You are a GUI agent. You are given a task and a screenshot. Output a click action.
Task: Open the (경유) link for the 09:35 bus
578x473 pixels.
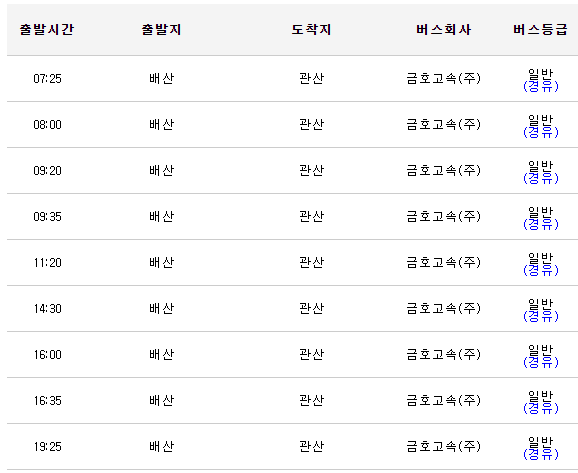[x=541, y=224]
